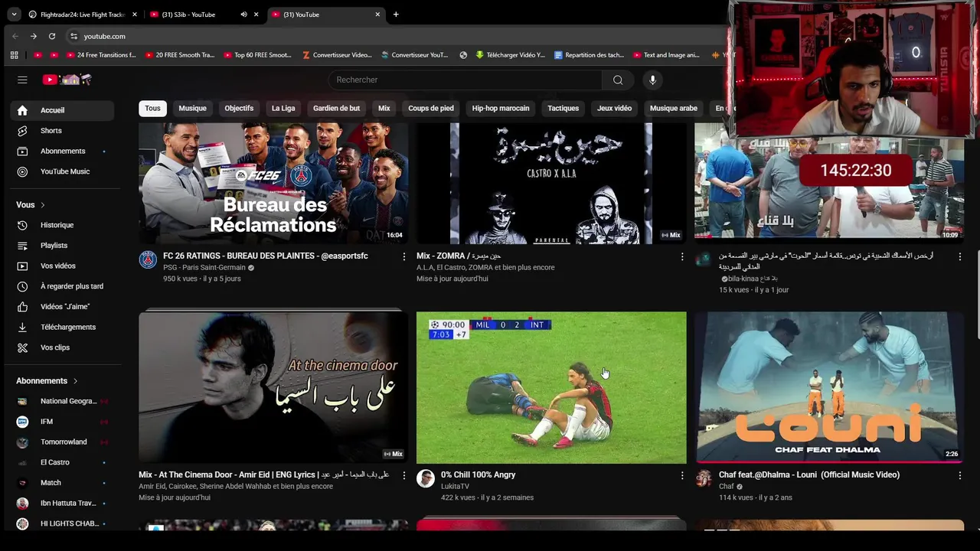Open Vidéos "J'aime" in the sidebar
This screenshot has width=980, height=551.
tap(62, 307)
